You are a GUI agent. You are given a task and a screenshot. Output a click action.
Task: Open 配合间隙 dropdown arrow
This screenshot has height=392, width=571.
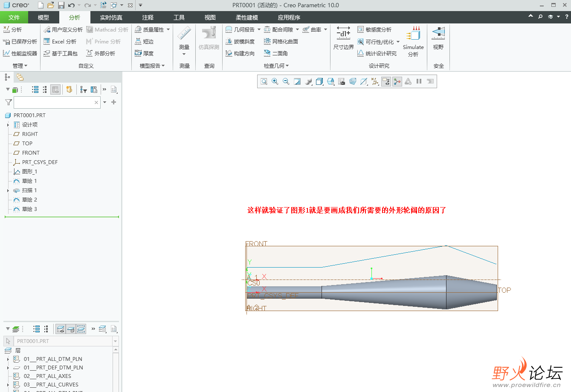click(297, 29)
